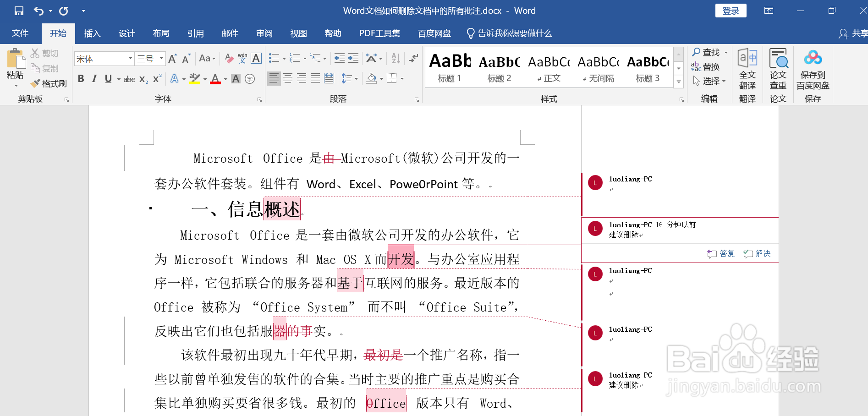868x416 pixels.
Task: Resolve (解决) the selected comment
Action: tap(757, 253)
